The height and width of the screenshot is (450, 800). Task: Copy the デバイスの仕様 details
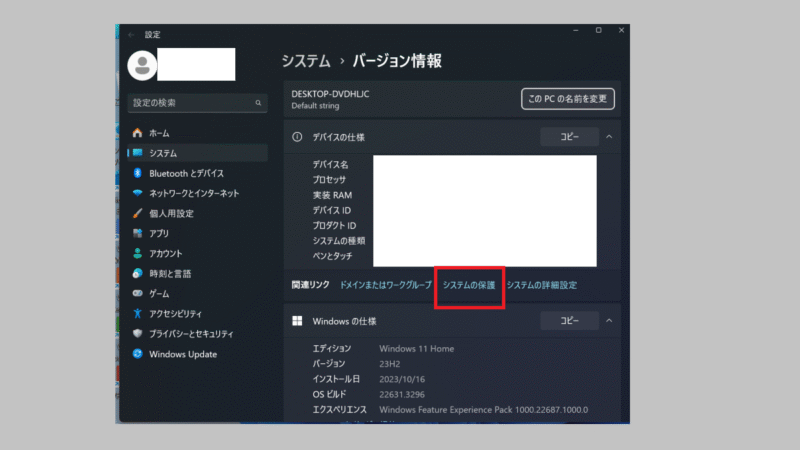point(569,137)
